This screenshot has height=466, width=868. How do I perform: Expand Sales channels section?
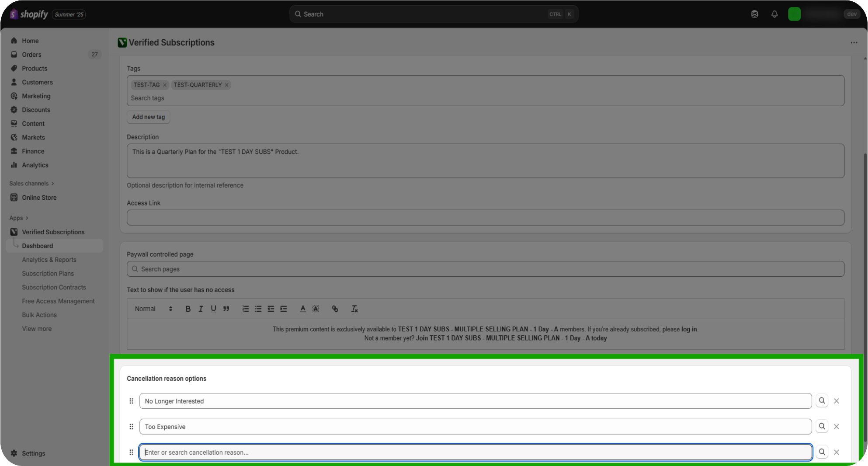[x=31, y=183]
